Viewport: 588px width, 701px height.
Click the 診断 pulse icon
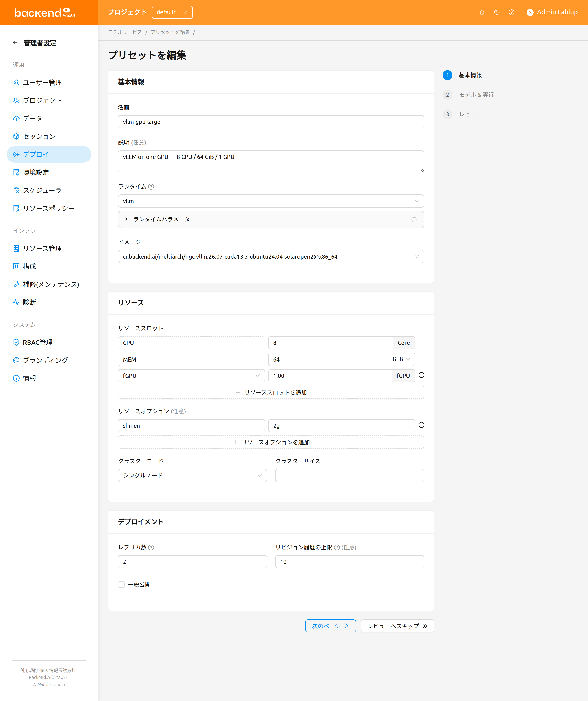(x=16, y=302)
